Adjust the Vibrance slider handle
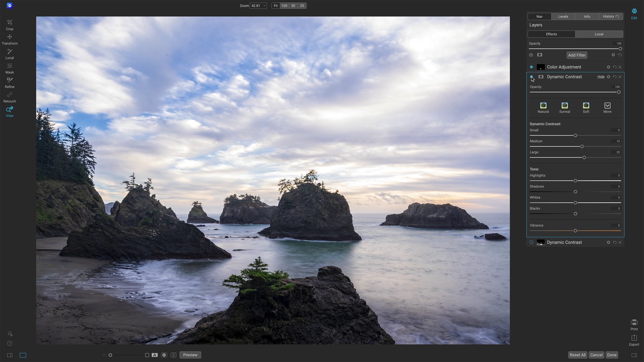The width and height of the screenshot is (644, 362). (x=575, y=231)
